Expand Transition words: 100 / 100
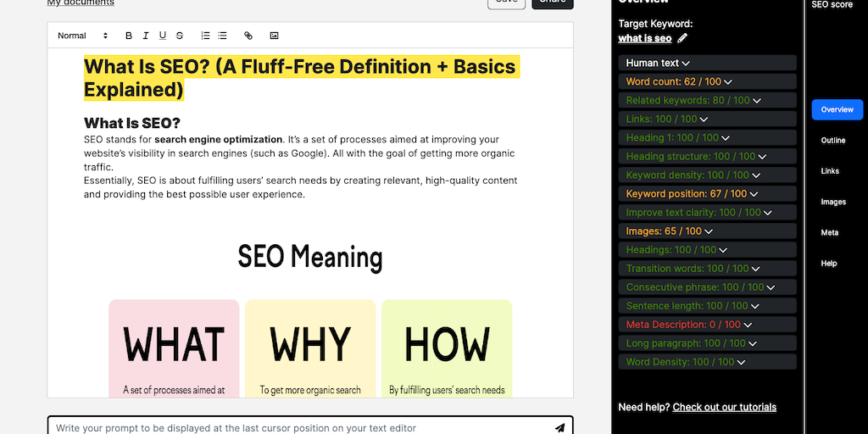 tap(708, 269)
